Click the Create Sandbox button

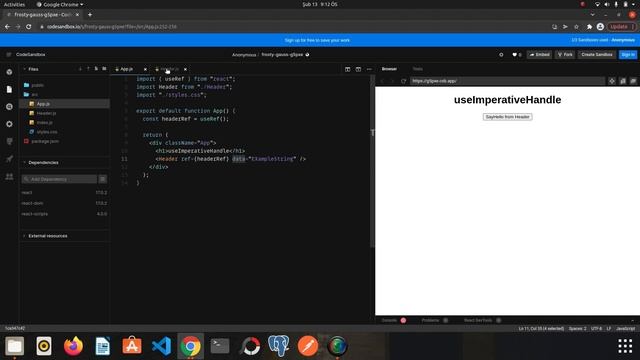(597, 55)
